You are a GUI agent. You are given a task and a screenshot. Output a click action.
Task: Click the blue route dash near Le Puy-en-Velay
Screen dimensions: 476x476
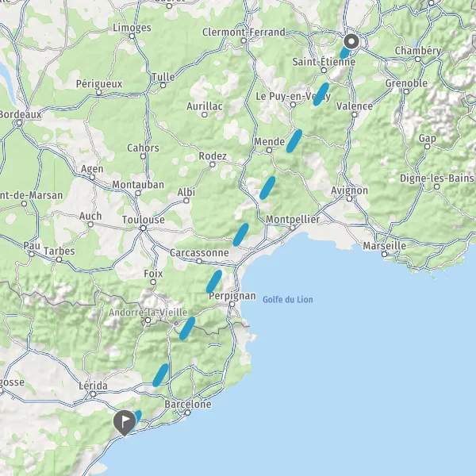coord(321,94)
